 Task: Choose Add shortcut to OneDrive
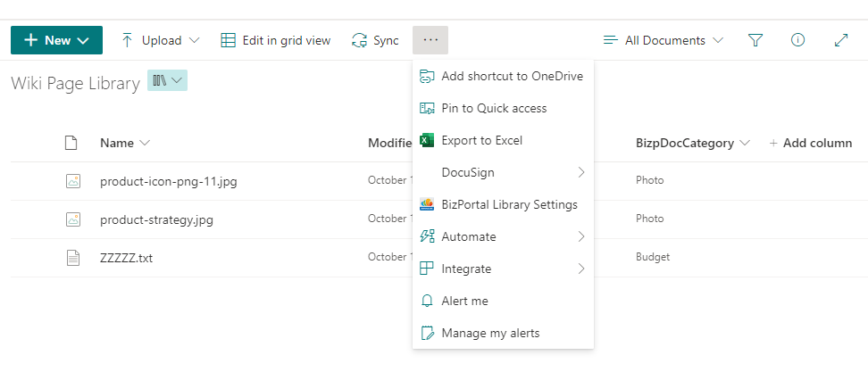click(x=512, y=76)
